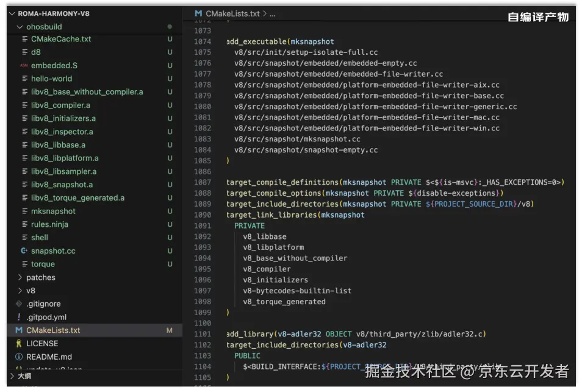582x392 pixels.
Task: Click line number 1101 in gutter
Action: [x=203, y=334]
